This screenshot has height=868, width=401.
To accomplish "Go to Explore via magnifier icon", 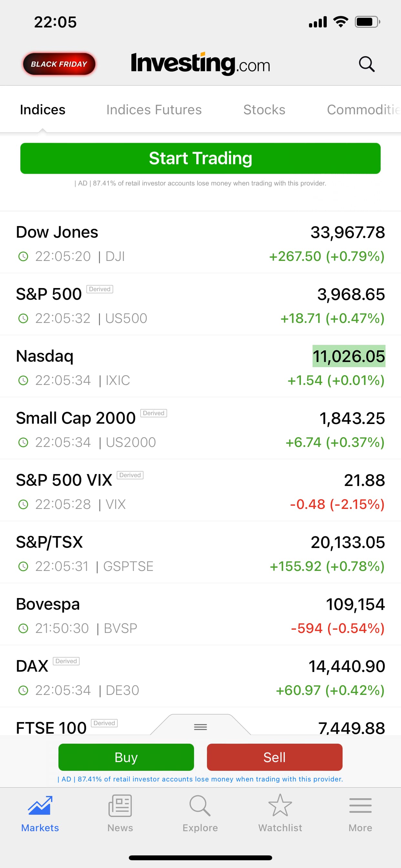I will (200, 805).
